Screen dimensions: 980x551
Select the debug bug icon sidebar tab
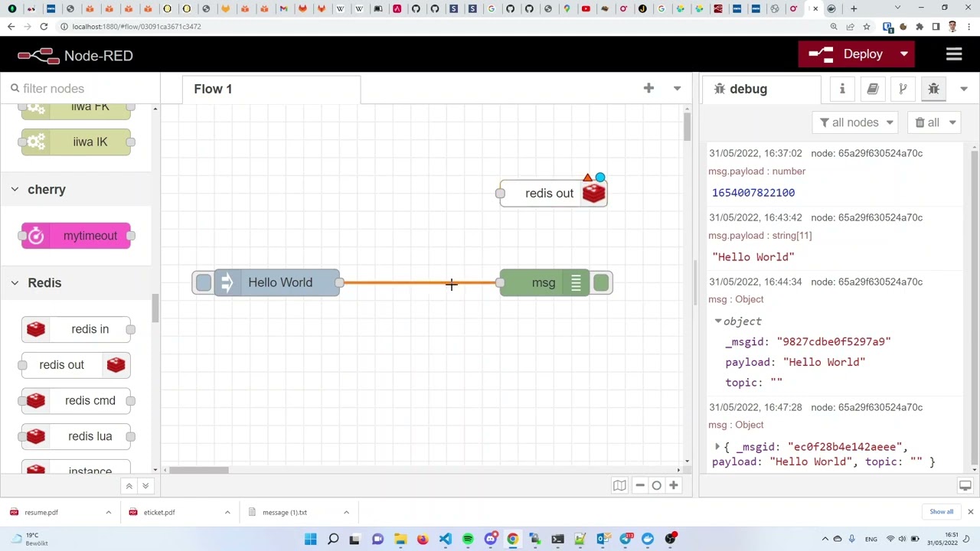point(933,89)
